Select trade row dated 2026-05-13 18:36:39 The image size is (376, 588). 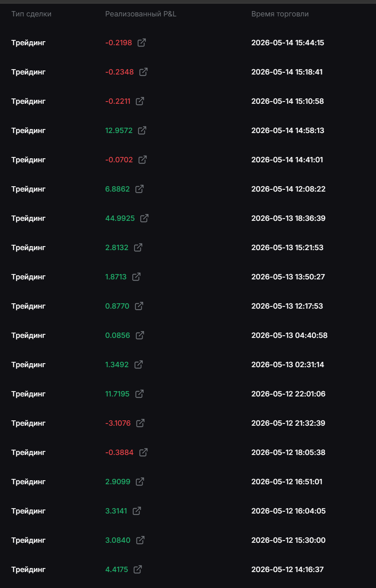point(188,218)
